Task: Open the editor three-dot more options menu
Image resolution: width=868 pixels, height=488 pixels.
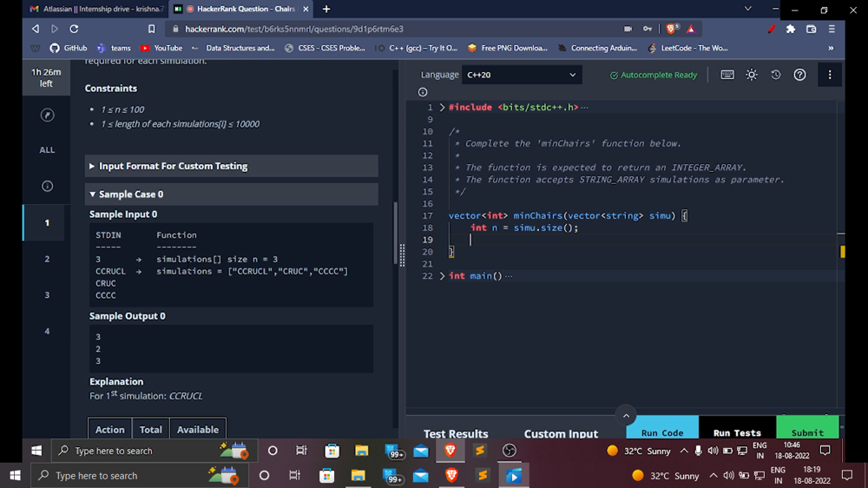Action: pyautogui.click(x=829, y=75)
